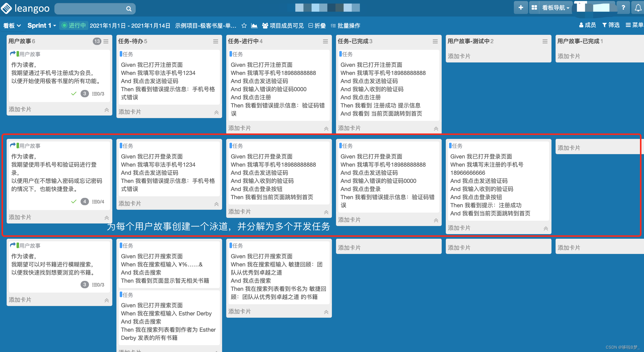Star this board as favorite

pos(244,26)
